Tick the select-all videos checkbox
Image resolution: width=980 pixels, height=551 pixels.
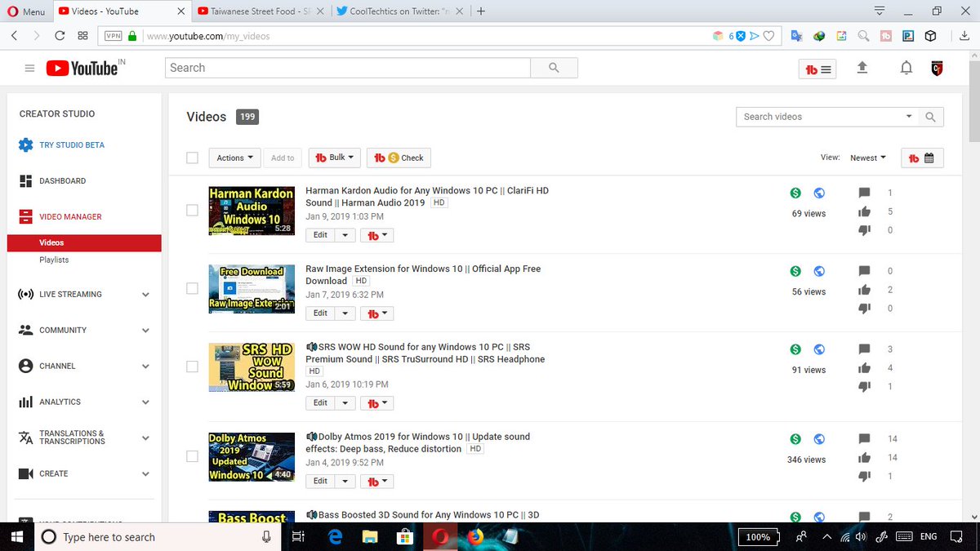click(x=193, y=158)
